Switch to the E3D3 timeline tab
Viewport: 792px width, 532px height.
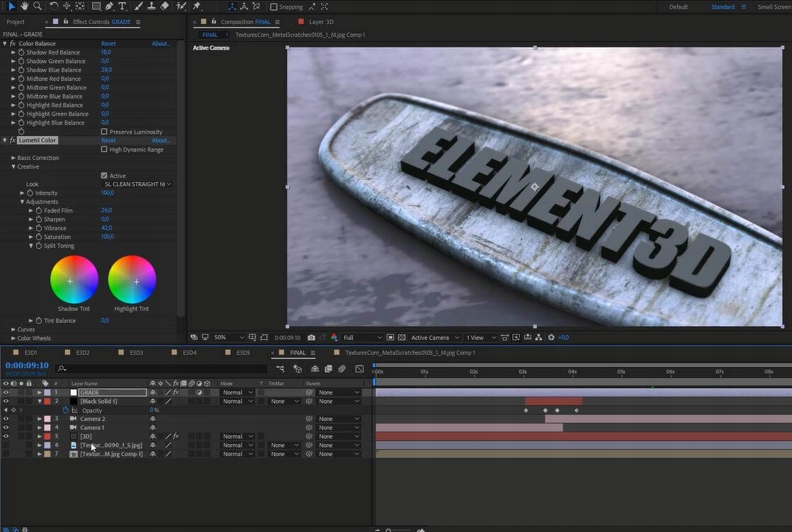[136, 352]
